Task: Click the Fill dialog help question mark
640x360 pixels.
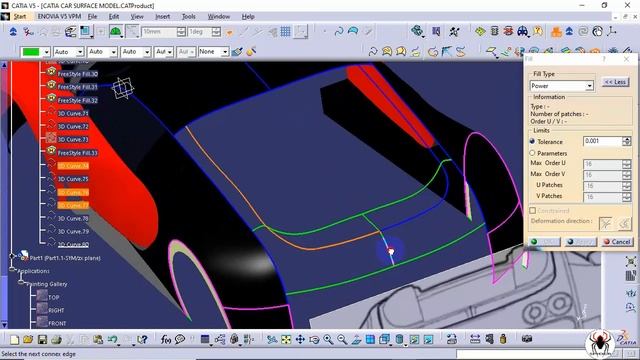Action: coord(604,59)
